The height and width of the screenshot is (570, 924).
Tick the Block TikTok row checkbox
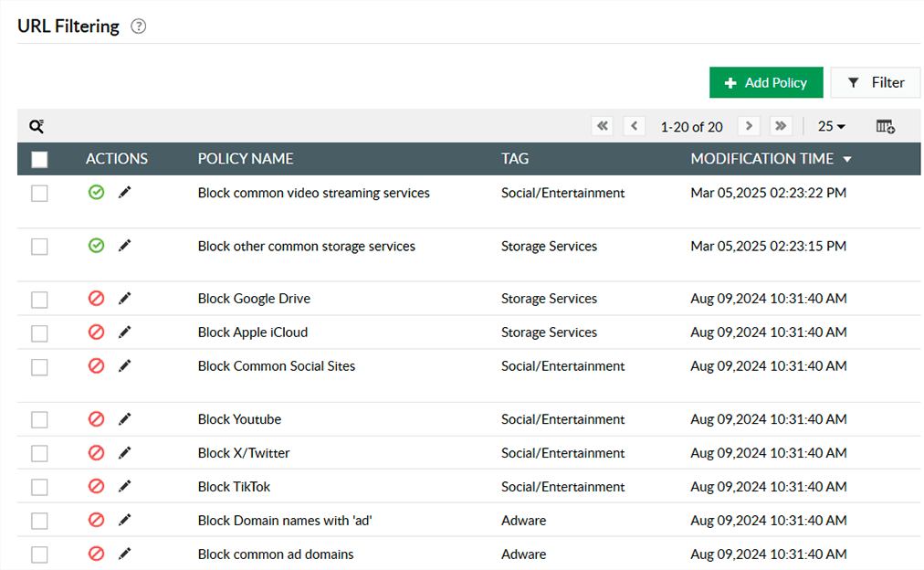click(x=39, y=487)
